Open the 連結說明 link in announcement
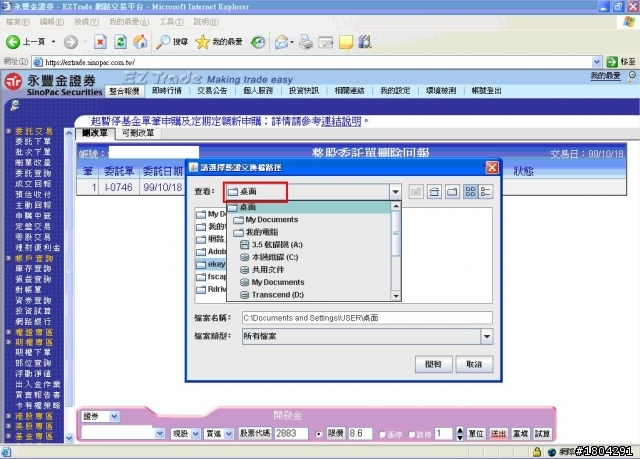This screenshot has width=640, height=459. pyautogui.click(x=341, y=121)
